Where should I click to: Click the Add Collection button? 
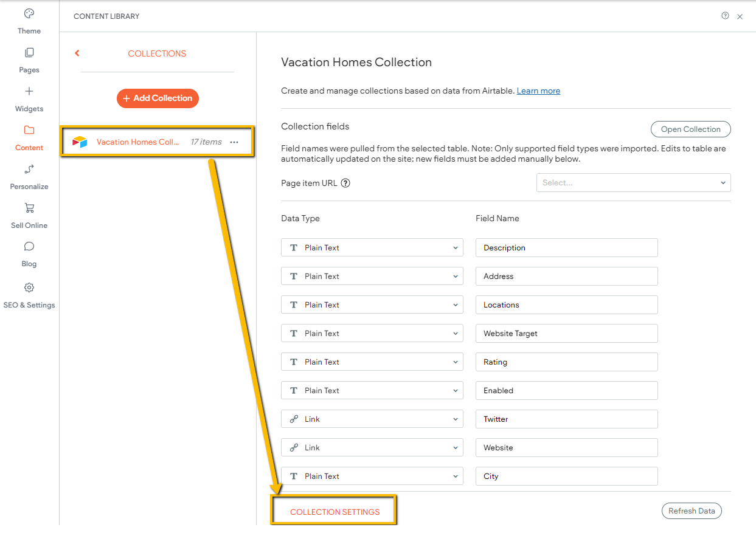point(158,98)
